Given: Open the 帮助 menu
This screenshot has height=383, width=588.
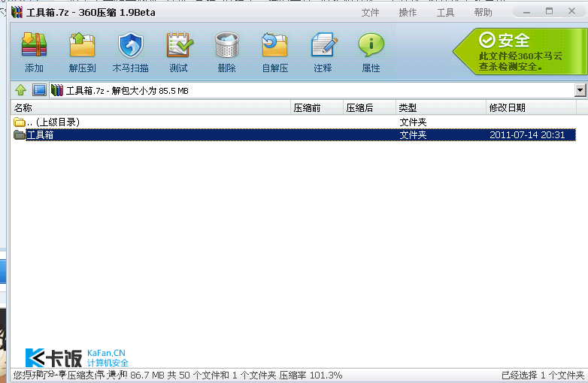Looking at the screenshot, I should click(483, 13).
